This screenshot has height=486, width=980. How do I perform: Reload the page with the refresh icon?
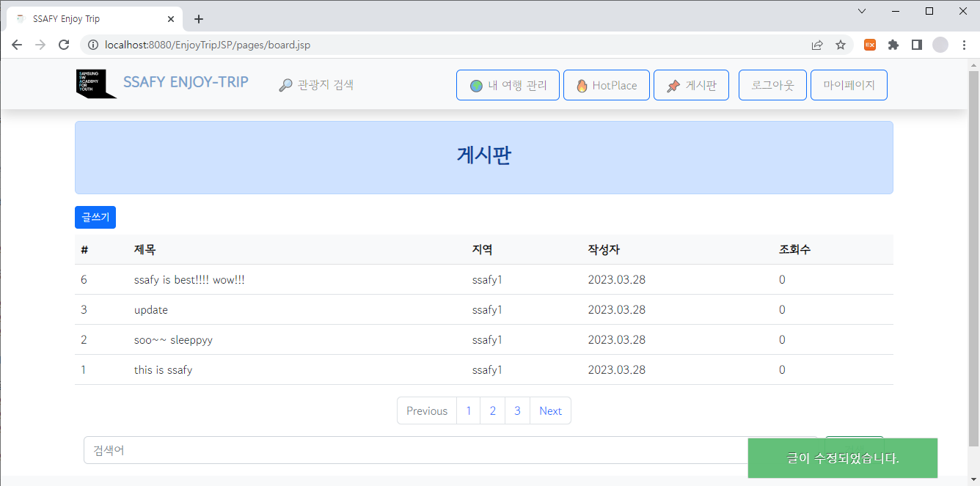[x=64, y=45]
